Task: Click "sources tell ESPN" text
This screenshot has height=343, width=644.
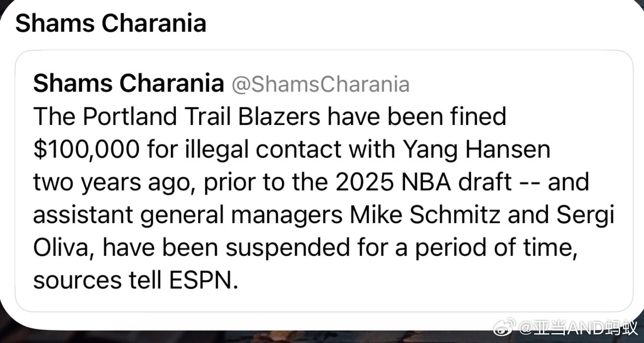Action: (135, 281)
